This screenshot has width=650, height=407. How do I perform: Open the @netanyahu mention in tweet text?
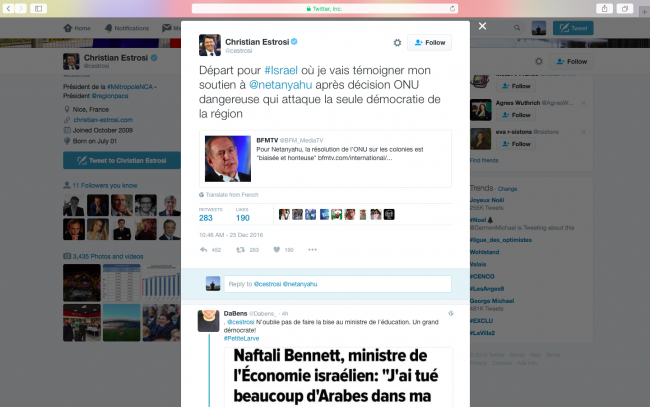click(x=280, y=85)
